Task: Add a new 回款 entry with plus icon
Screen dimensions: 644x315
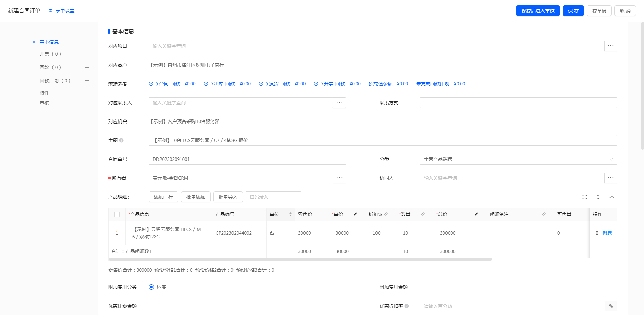Action: 87,67
